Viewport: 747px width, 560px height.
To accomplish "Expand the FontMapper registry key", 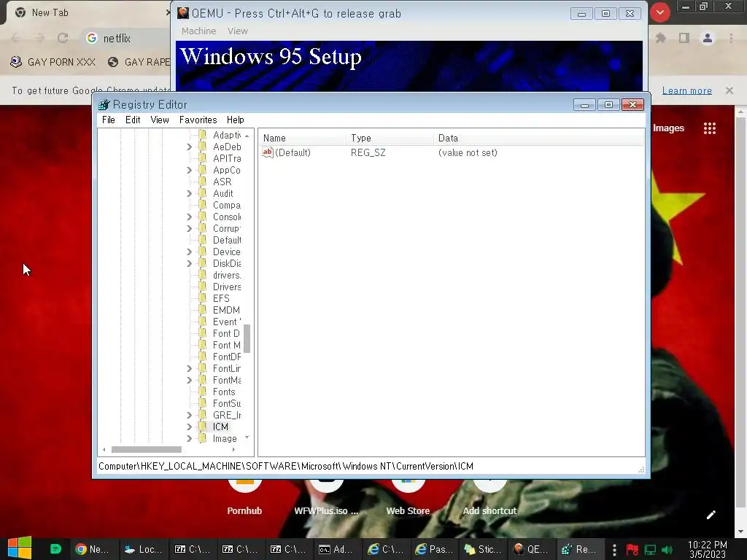I will (x=189, y=380).
